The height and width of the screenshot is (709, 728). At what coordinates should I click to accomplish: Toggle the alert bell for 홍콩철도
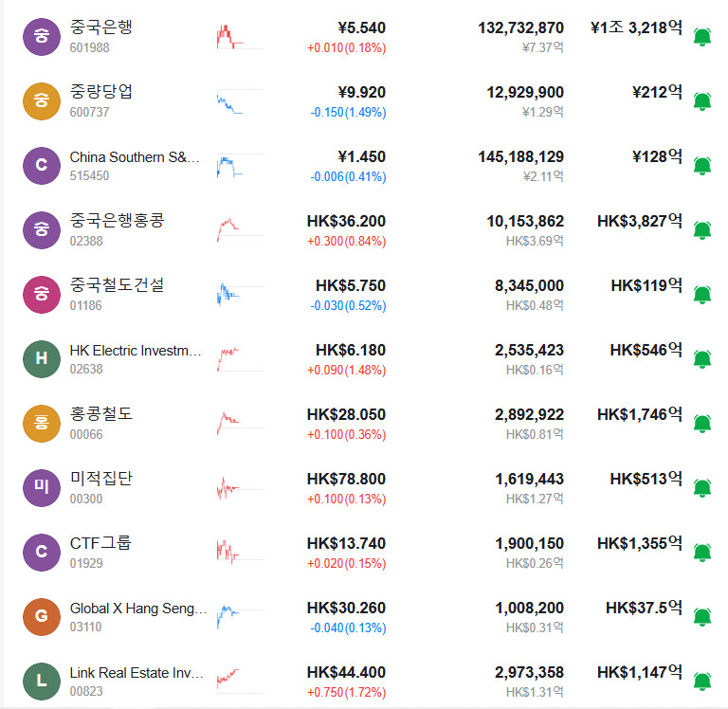701,424
